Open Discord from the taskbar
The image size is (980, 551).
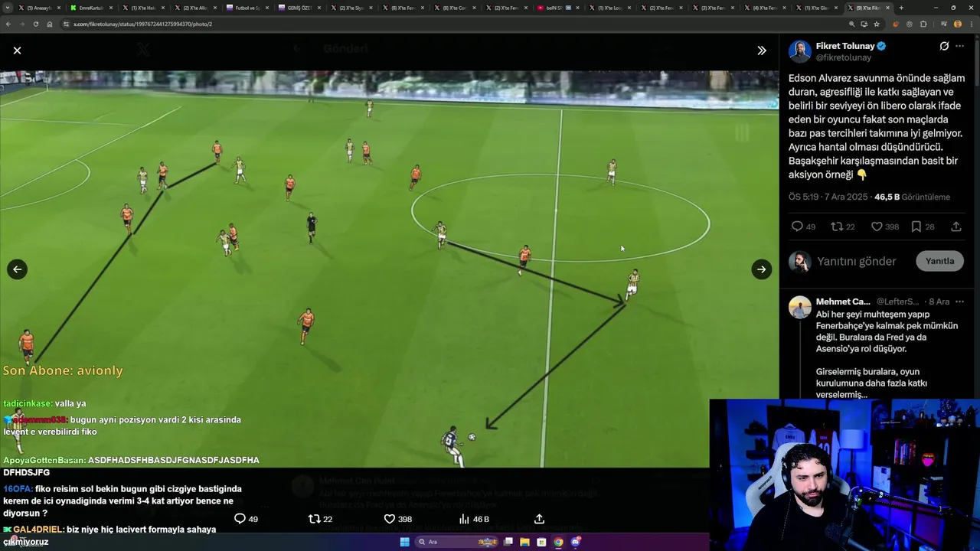pyautogui.click(x=576, y=542)
